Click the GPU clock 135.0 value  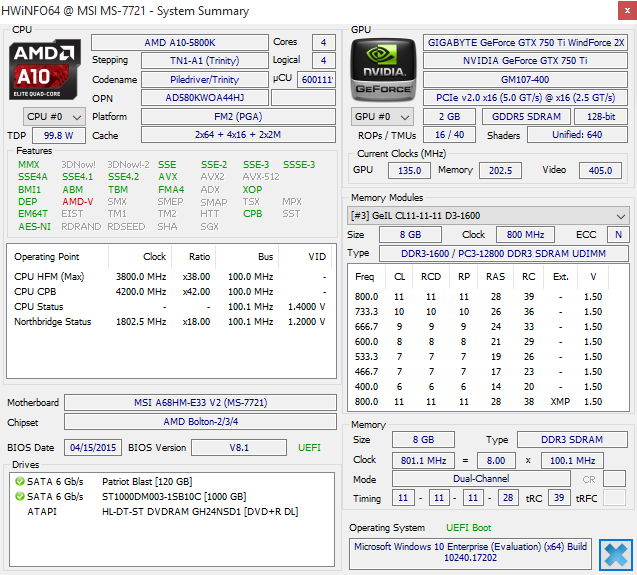click(x=409, y=171)
